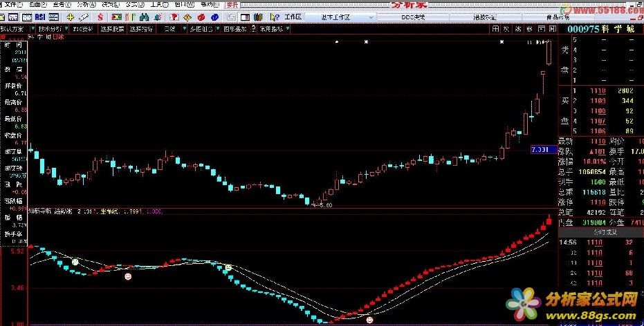Click the 图形叠加 button
The height and width of the screenshot is (326, 644).
(x=235, y=29)
